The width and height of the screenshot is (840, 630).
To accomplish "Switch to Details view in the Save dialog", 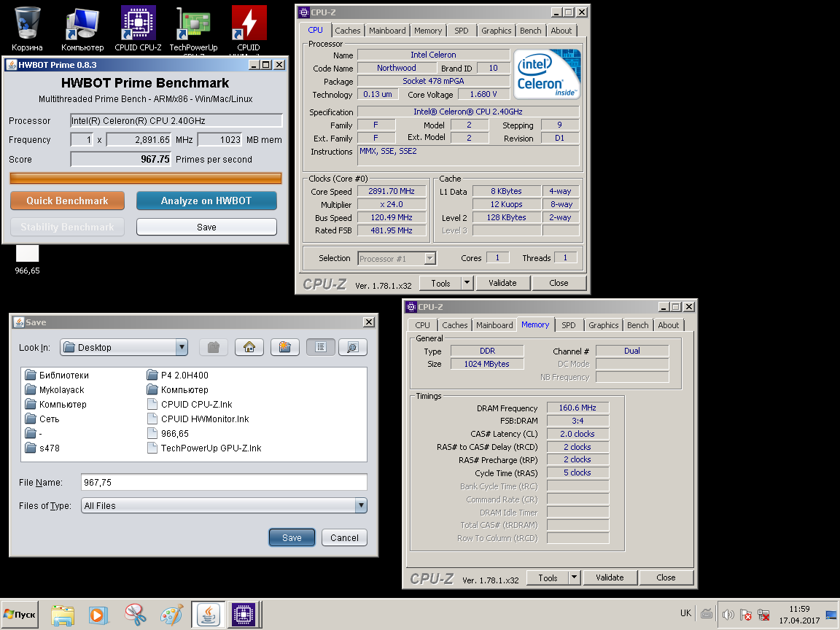I will pos(352,347).
